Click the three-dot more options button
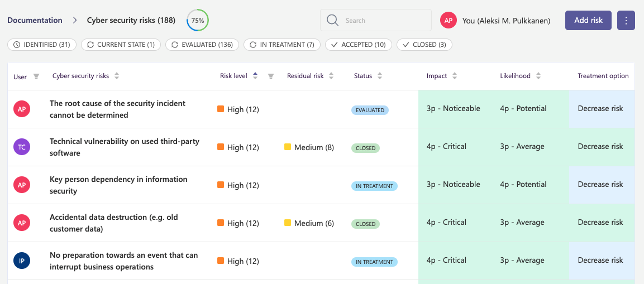This screenshot has height=284, width=644. [x=626, y=21]
